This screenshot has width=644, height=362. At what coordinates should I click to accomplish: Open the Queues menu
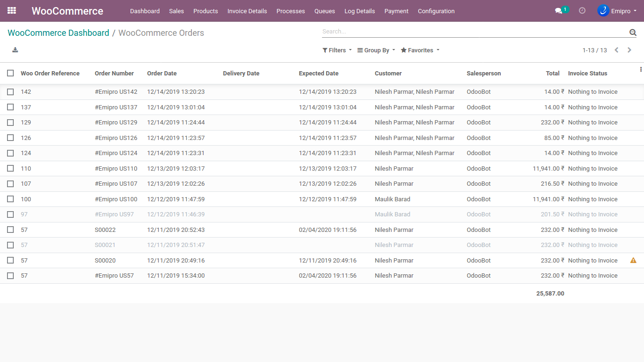pos(325,11)
